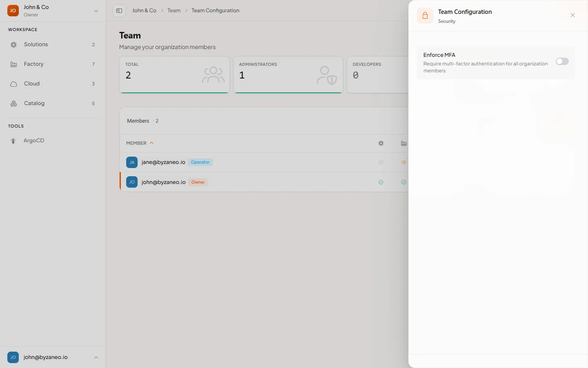Navigate to Team breadcrumb
Screen dimensions: 588x368
pyautogui.click(x=174, y=11)
